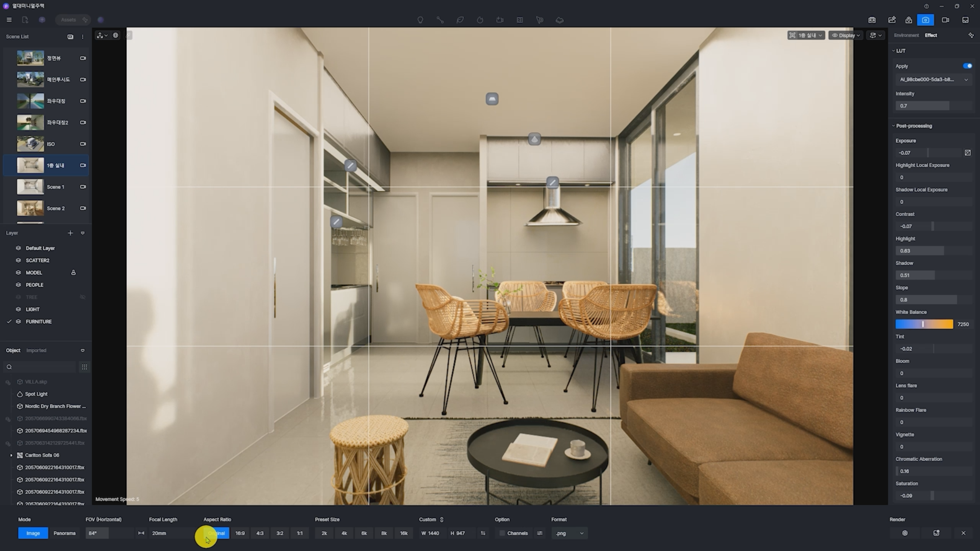Collapse the LUT section
Screen dimensions: 980x551
[x=893, y=51]
